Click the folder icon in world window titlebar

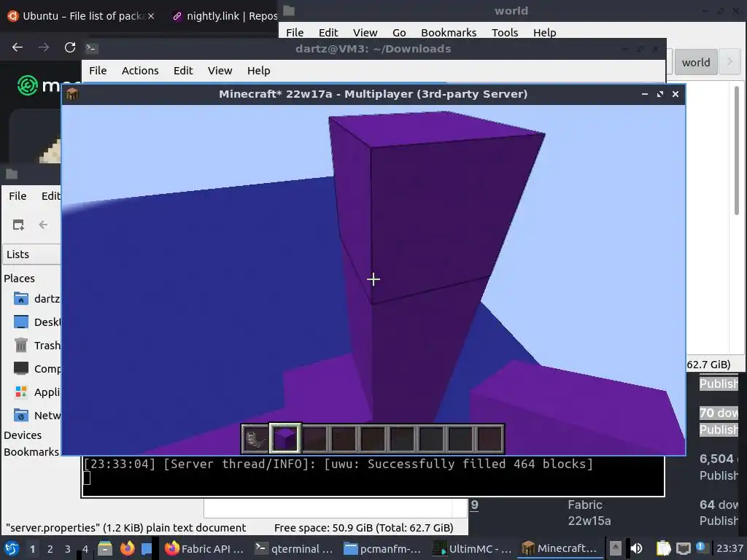point(289,10)
